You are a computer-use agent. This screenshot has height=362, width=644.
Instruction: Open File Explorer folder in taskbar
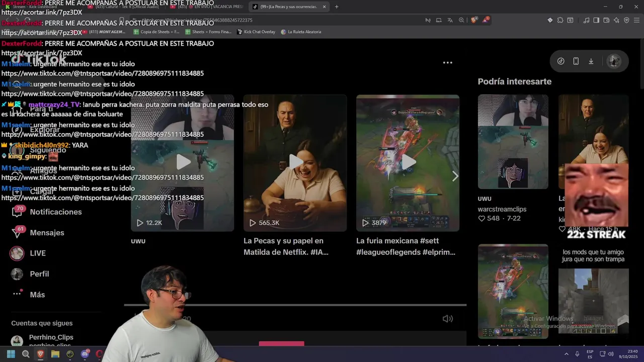point(55,354)
